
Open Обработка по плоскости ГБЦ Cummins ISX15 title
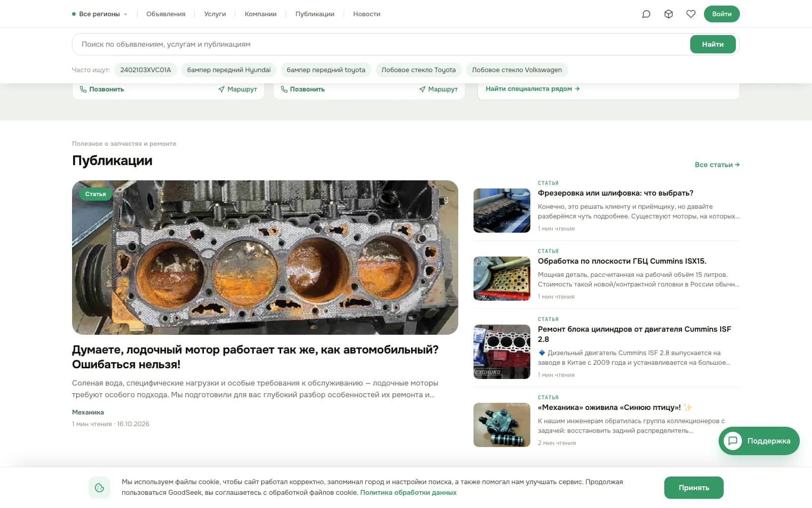(622, 261)
